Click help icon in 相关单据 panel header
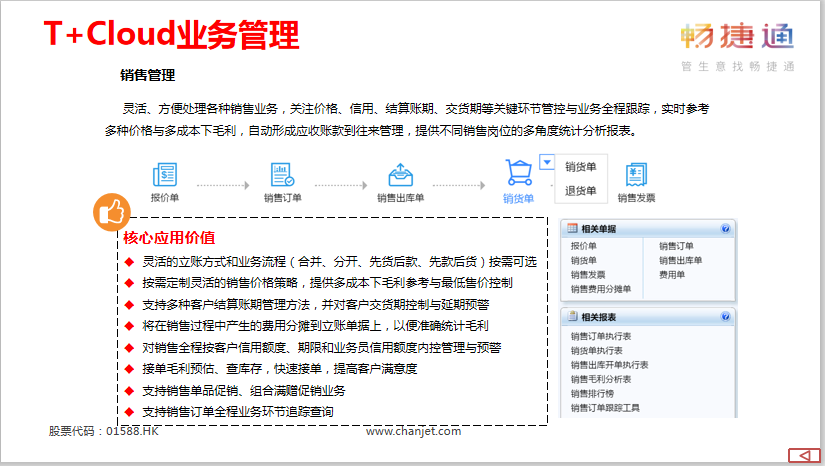 point(726,229)
